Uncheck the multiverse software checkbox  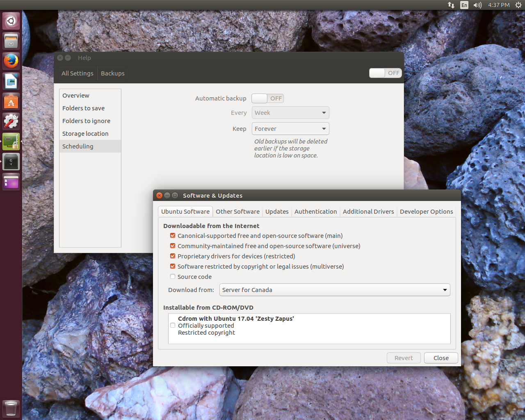tap(173, 266)
